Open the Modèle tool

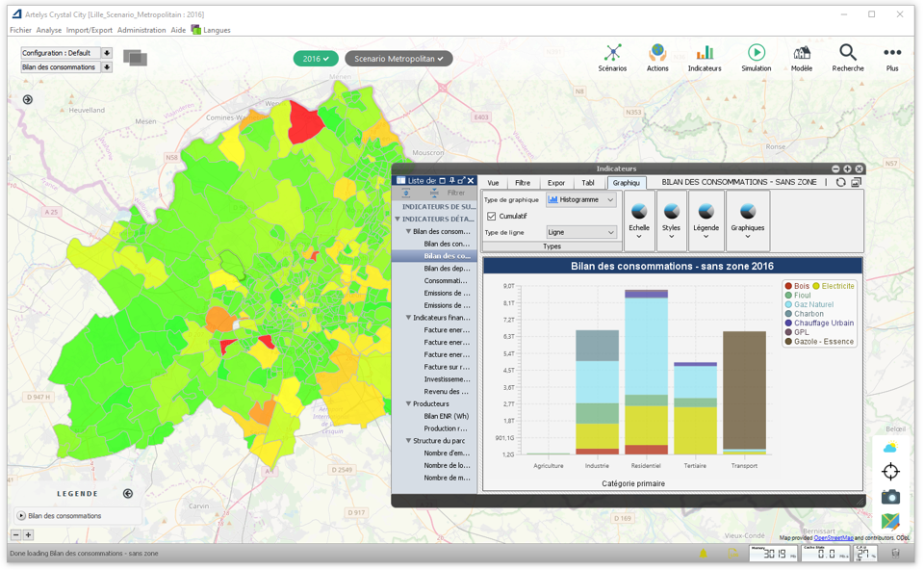[x=802, y=58]
